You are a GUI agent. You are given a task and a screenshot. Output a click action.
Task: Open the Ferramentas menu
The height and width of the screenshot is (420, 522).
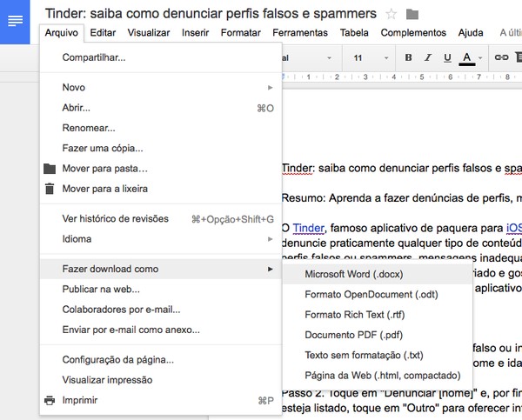(x=300, y=33)
